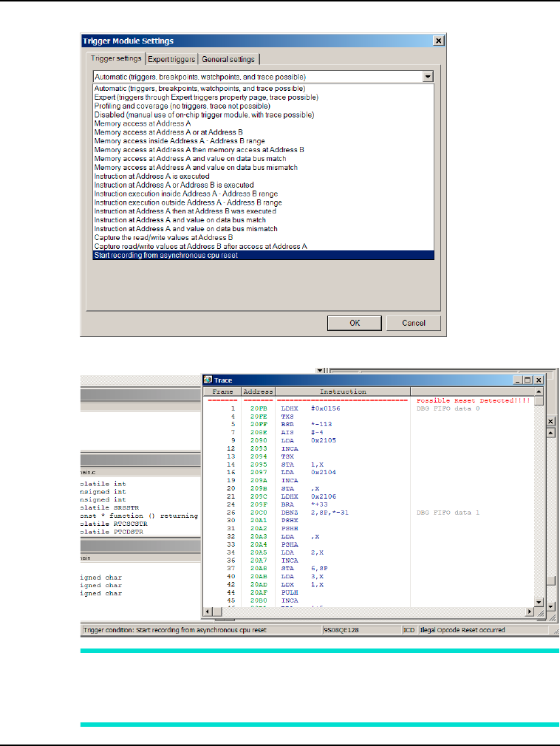This screenshot has width=560, height=746.
Task: Select Instruction at Address A is executed
Action: tap(264, 176)
